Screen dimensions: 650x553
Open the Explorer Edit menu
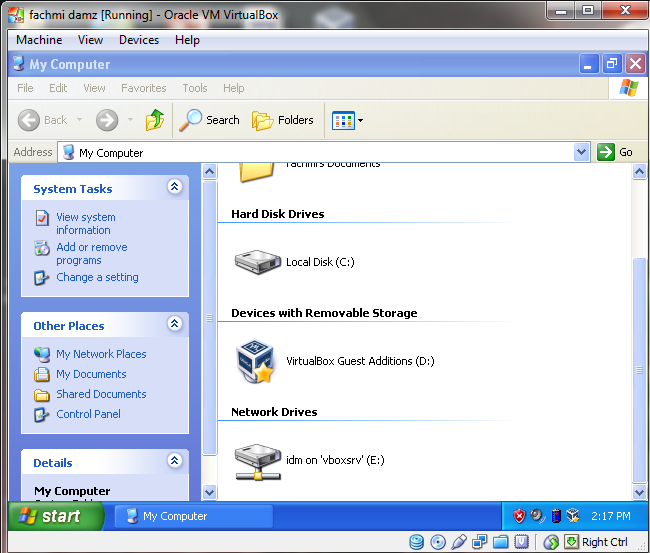click(58, 88)
